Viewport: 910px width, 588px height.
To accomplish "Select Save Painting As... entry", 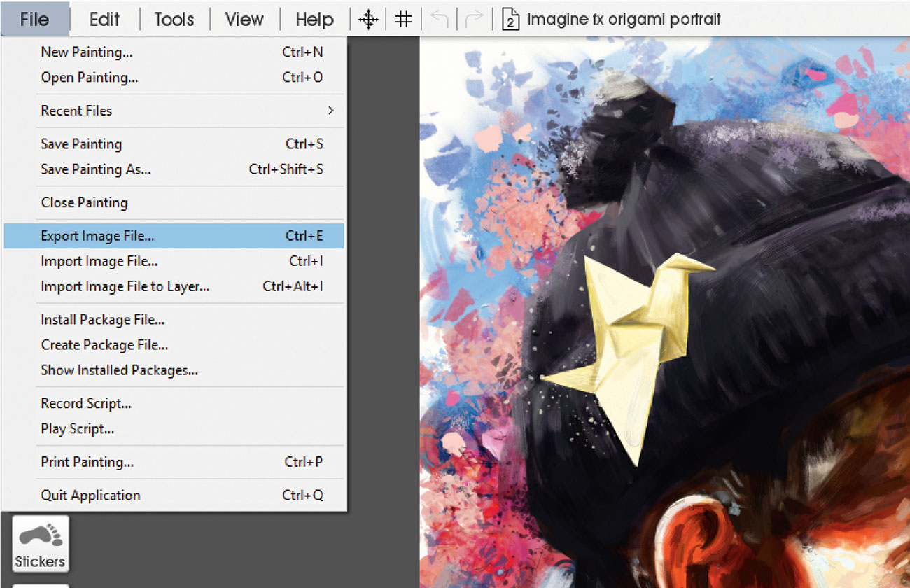I will pos(174,169).
